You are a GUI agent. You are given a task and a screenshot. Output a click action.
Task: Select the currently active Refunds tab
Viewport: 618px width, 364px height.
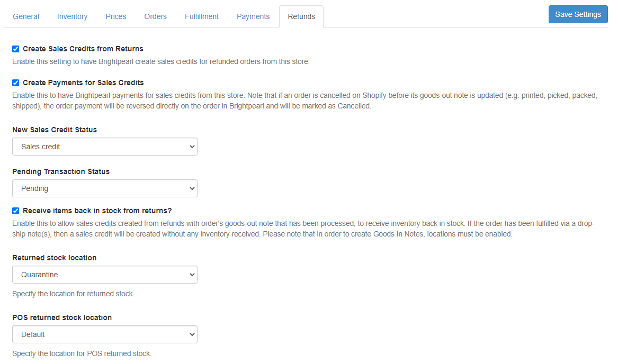(x=301, y=16)
